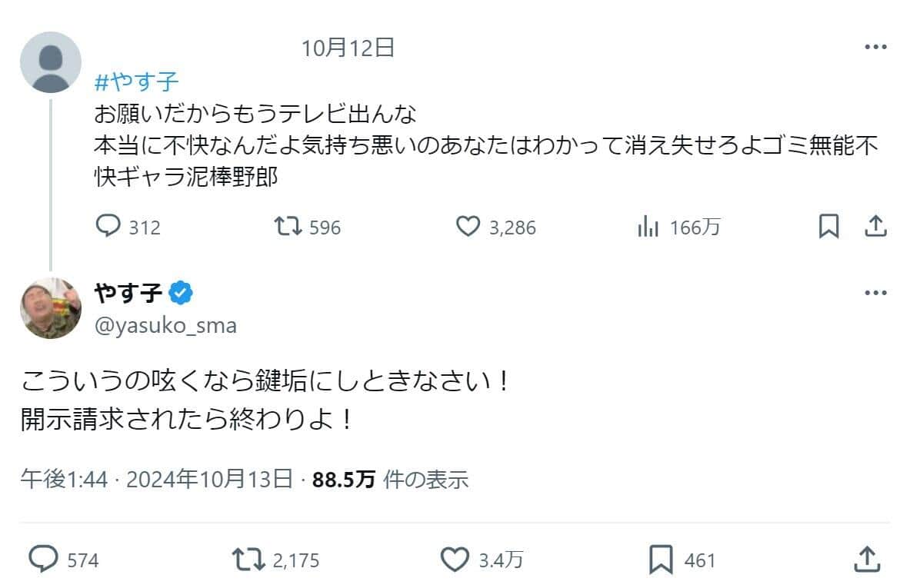Like やす子's tweet showing 3.4万
The height and width of the screenshot is (588, 910).
454,560
